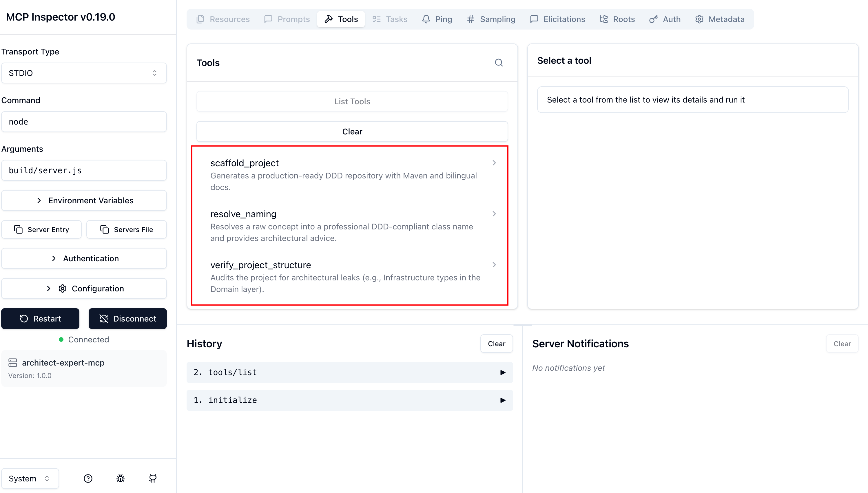Expand the tools/list history entry arrow
The width and height of the screenshot is (868, 493).
tap(503, 373)
